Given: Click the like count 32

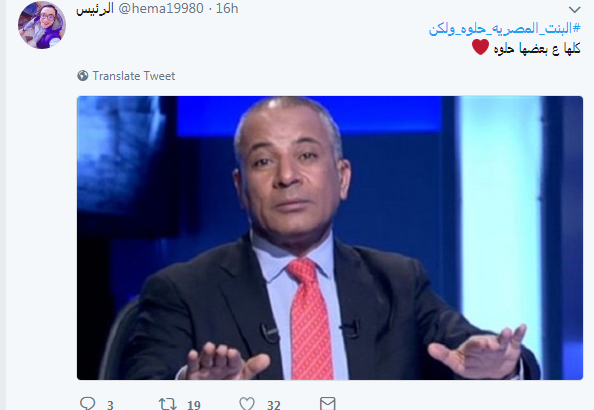Looking at the screenshot, I should (x=274, y=405).
